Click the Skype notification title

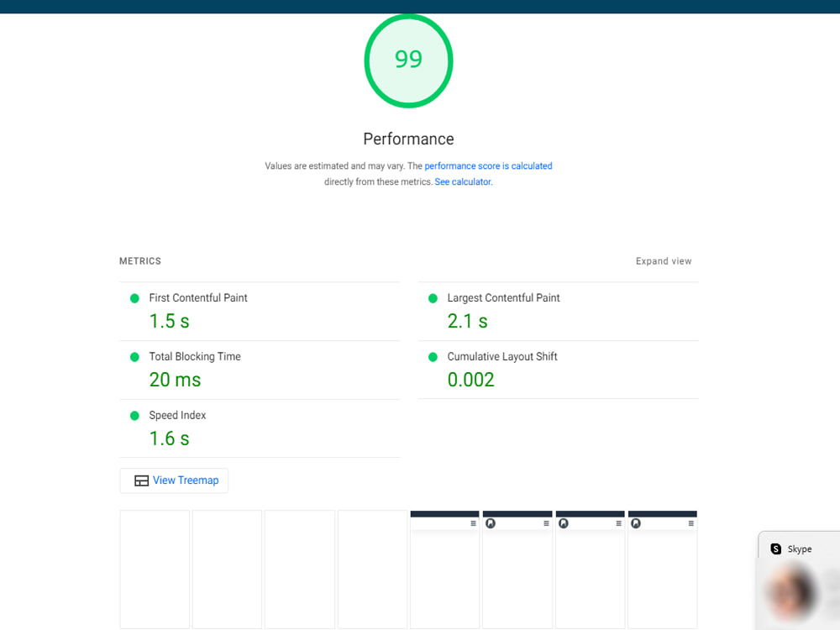pyautogui.click(x=800, y=549)
